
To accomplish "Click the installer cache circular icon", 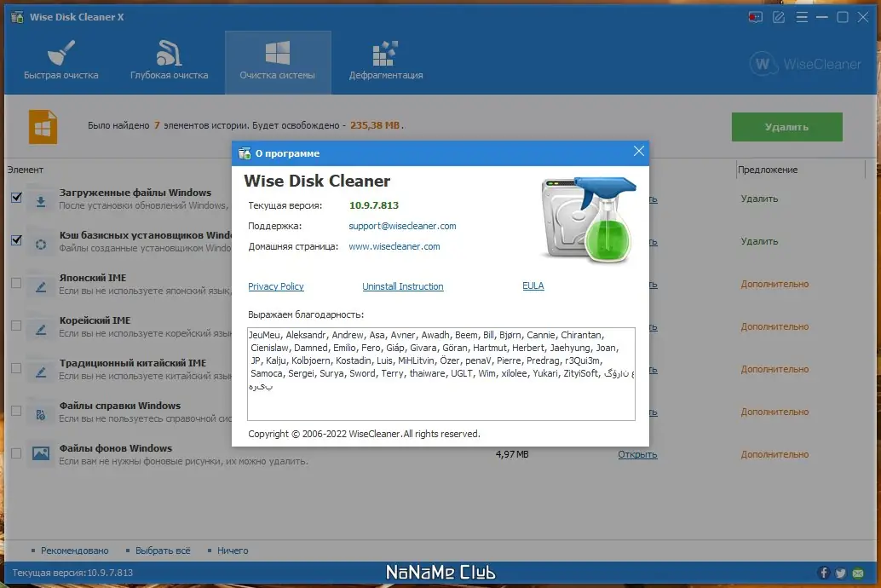I will click(41, 244).
